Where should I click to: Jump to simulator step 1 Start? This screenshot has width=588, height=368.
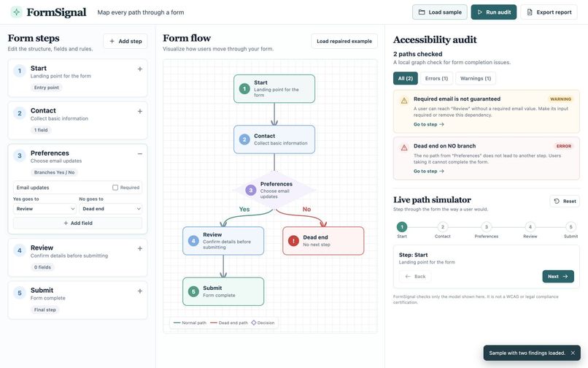pos(402,227)
